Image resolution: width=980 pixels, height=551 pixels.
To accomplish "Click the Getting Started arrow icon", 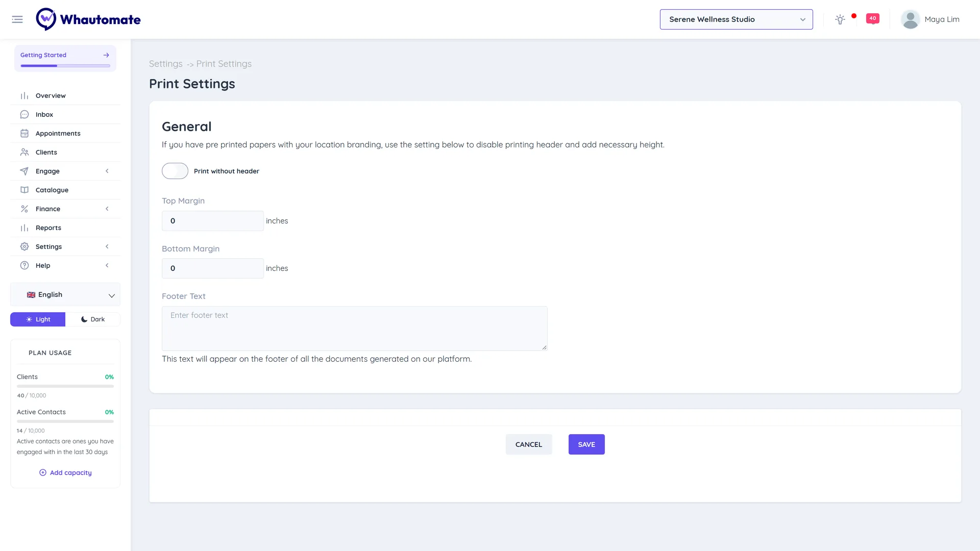I will click(106, 55).
